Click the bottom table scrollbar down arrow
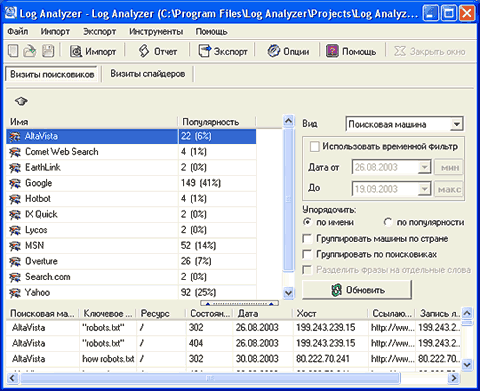480x391 pixels. point(467,364)
